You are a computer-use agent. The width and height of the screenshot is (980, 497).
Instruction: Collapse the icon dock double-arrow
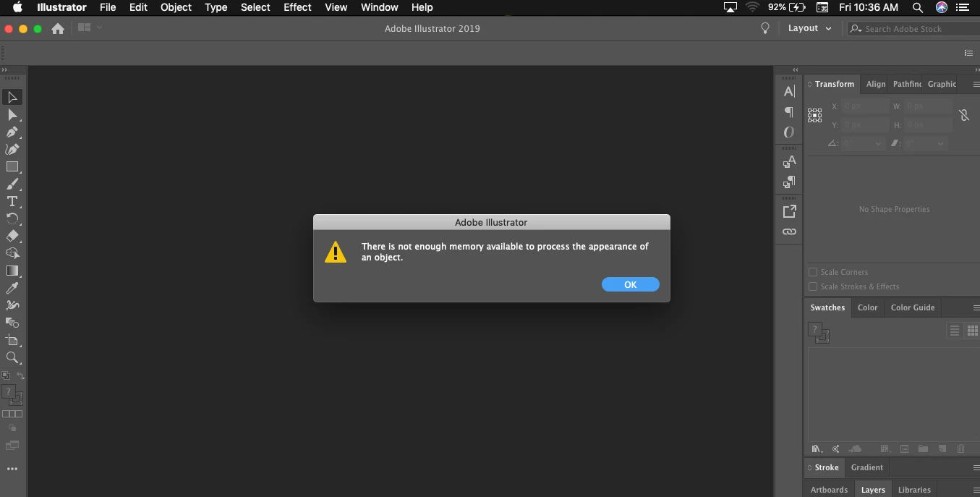(x=796, y=70)
